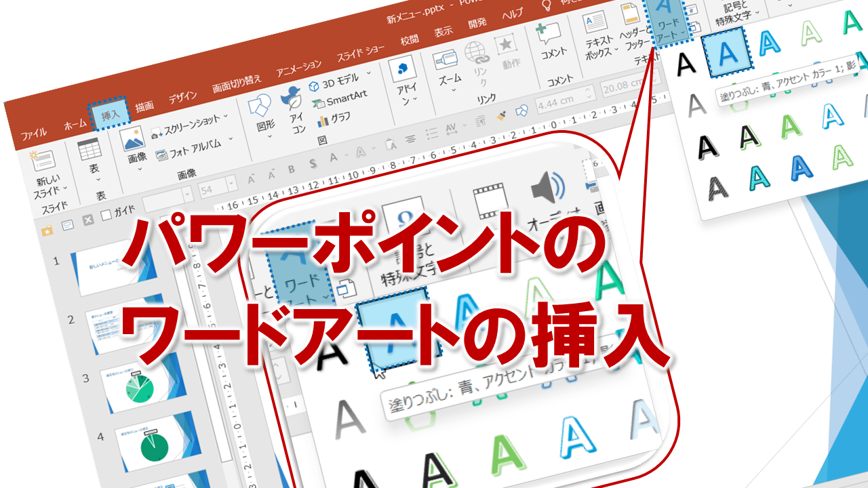Click the SmartArt button

point(340,100)
